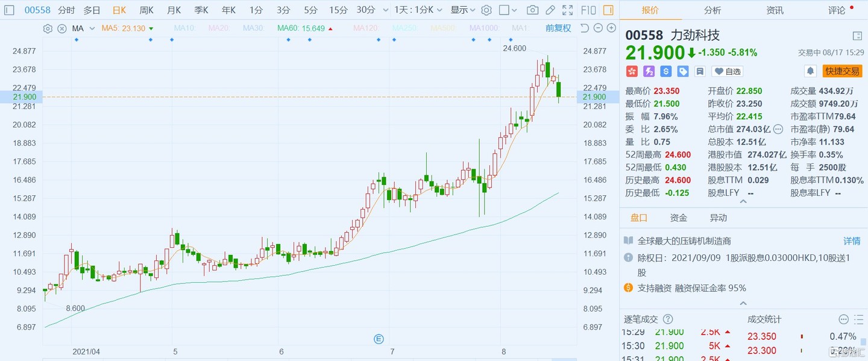Open the 资讯 news tab
868x361 pixels.
[x=775, y=10]
